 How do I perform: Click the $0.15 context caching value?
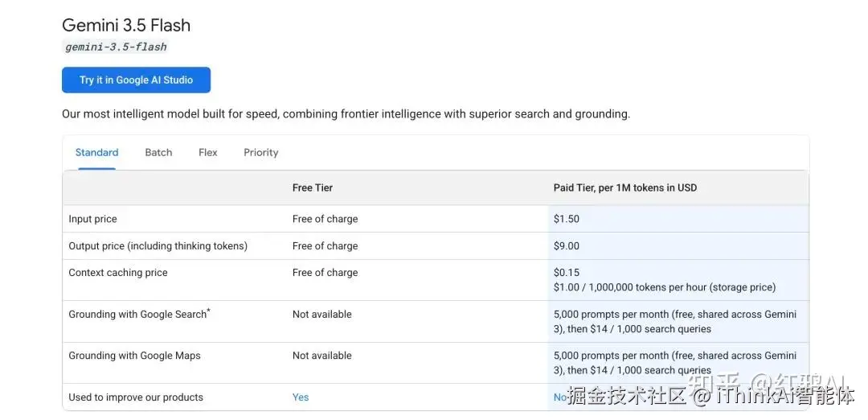pyautogui.click(x=567, y=273)
